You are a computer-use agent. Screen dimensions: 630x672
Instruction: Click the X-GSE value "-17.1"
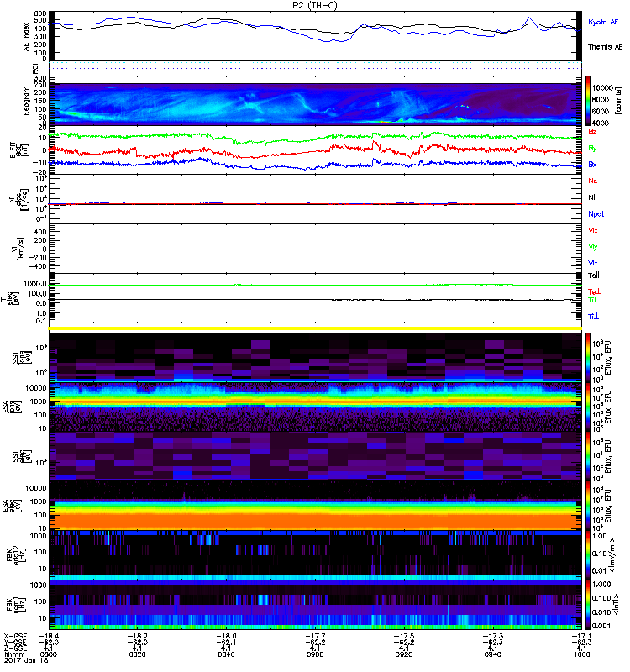click(x=581, y=637)
